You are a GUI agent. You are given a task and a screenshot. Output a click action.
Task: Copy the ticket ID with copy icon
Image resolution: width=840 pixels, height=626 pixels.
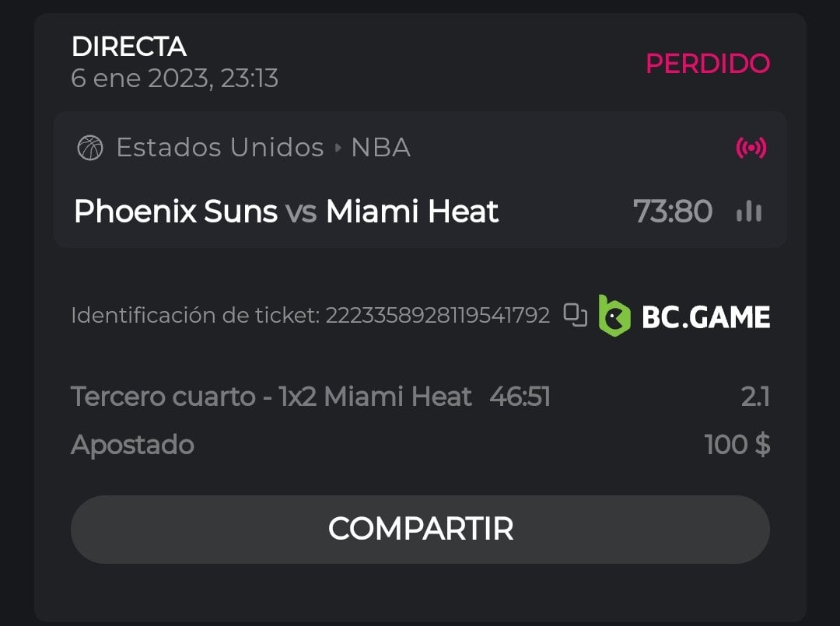point(576,315)
